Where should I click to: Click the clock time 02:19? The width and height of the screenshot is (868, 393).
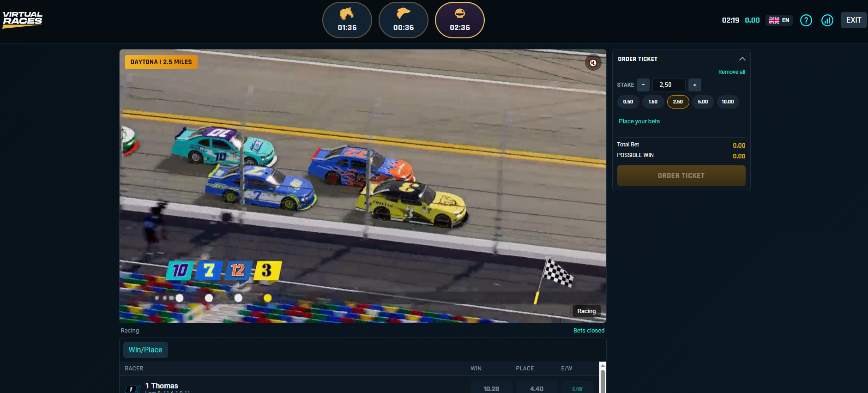pos(731,20)
